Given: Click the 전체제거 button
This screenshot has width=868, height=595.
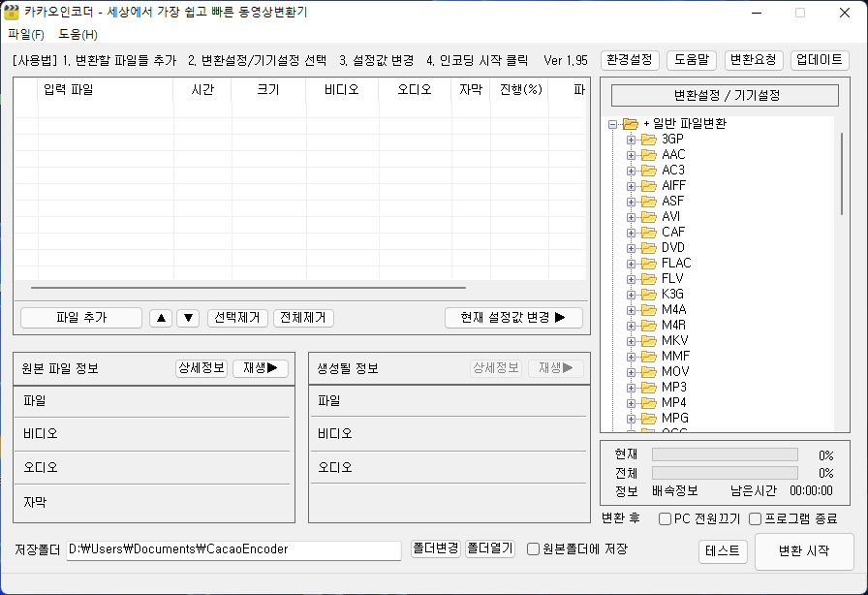Looking at the screenshot, I should click(303, 318).
